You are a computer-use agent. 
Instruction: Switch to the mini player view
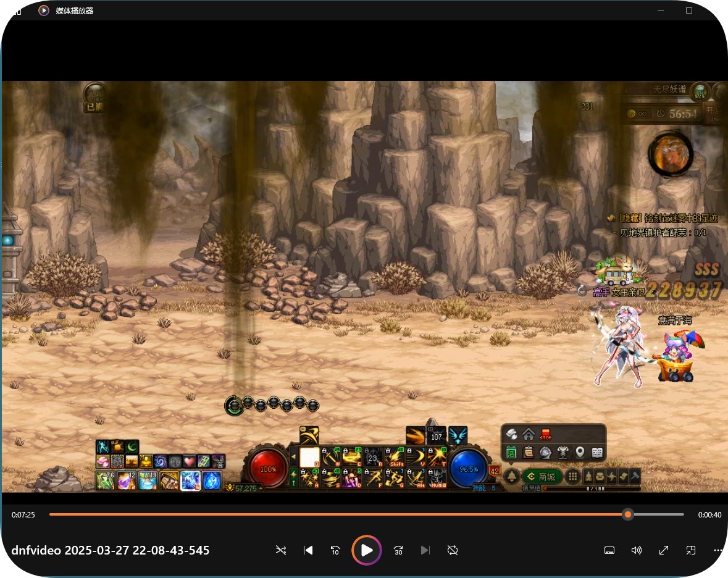tap(691, 550)
